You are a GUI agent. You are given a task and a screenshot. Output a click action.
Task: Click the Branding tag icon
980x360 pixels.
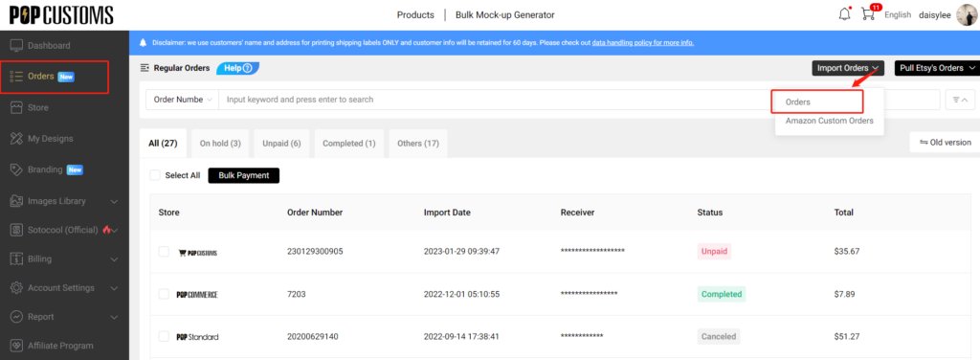point(17,169)
